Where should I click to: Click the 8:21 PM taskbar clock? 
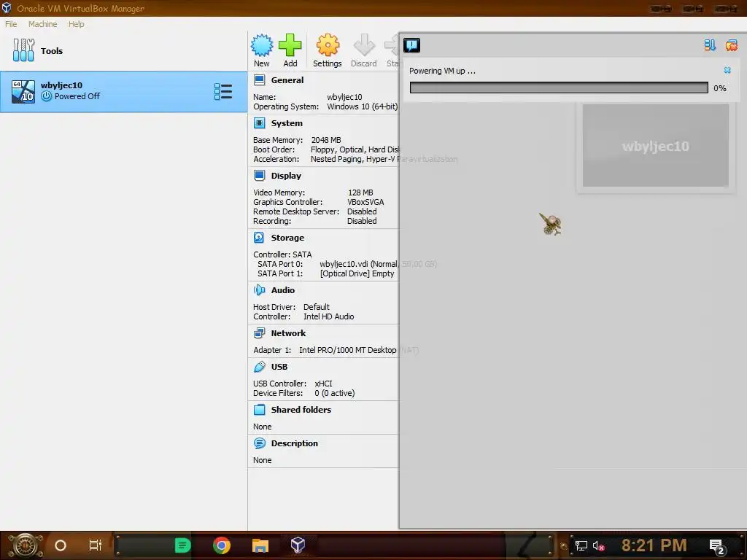point(654,545)
